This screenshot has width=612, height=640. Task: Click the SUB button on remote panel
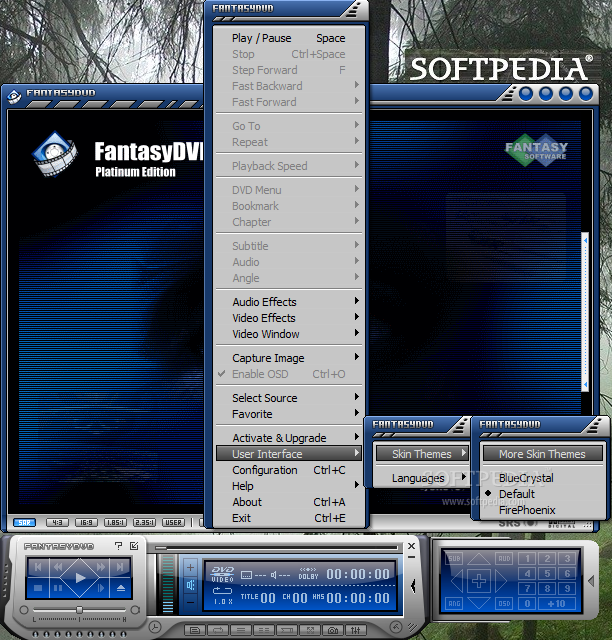coord(454,558)
